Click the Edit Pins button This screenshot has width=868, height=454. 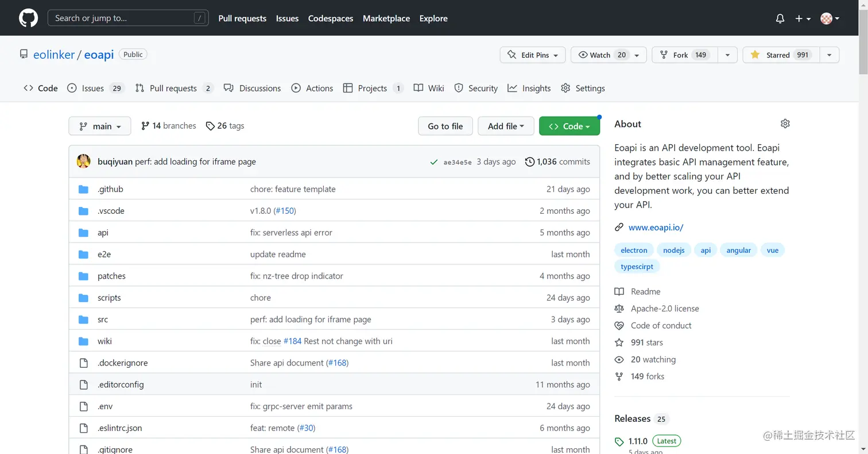click(533, 55)
